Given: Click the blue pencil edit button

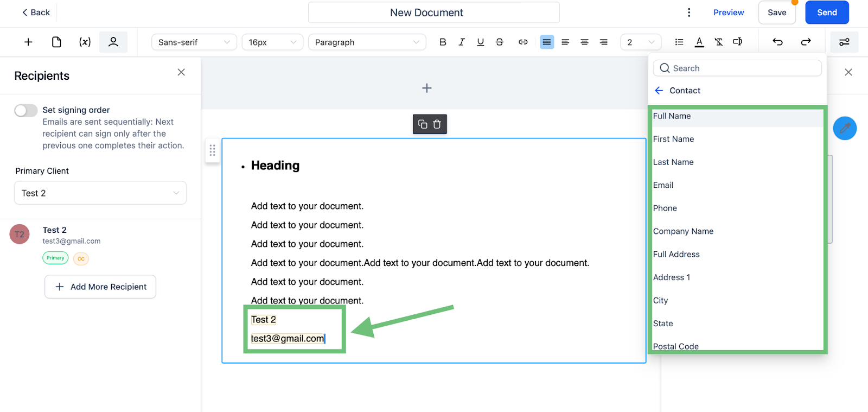Looking at the screenshot, I should coord(845,128).
